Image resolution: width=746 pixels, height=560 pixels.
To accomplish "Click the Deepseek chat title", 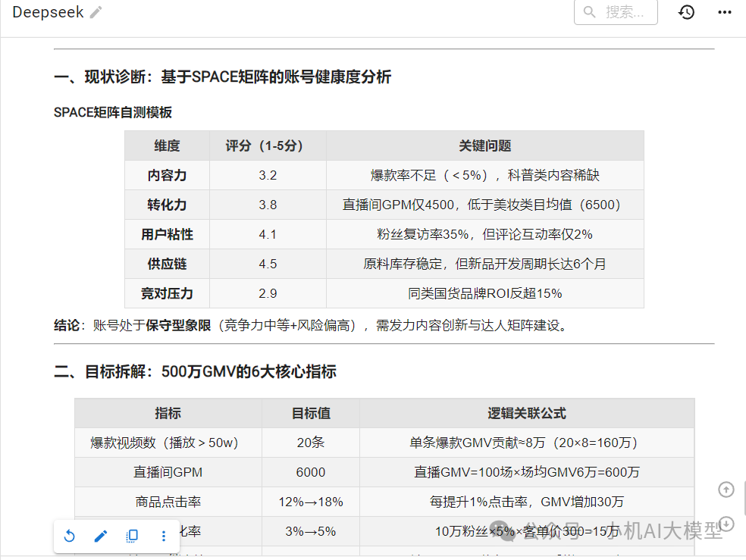I will tap(48, 12).
